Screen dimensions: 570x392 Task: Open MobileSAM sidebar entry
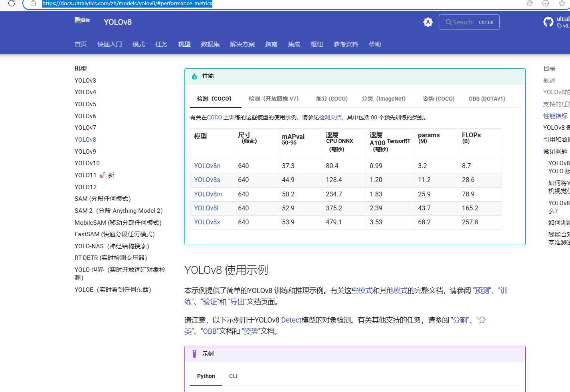(118, 223)
